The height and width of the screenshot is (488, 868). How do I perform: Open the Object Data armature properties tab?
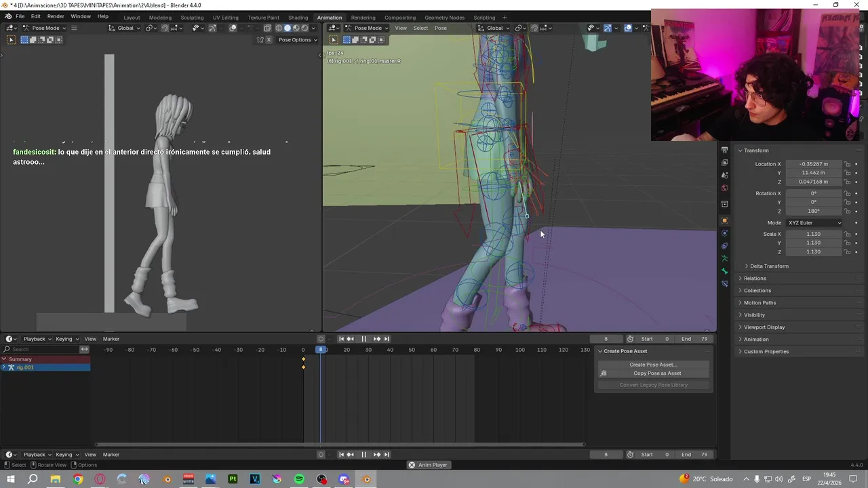pyautogui.click(x=724, y=258)
